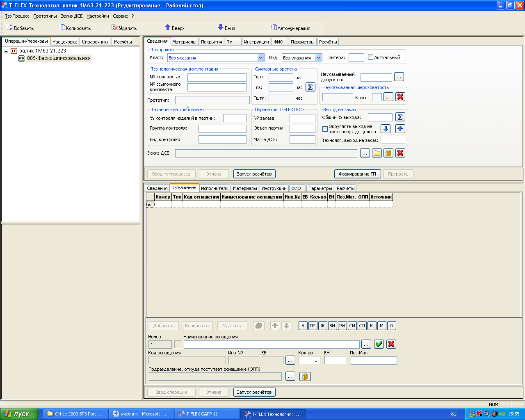Click the blue down arrow in Выход на заказ
The image size is (525, 420).
coord(386,129)
